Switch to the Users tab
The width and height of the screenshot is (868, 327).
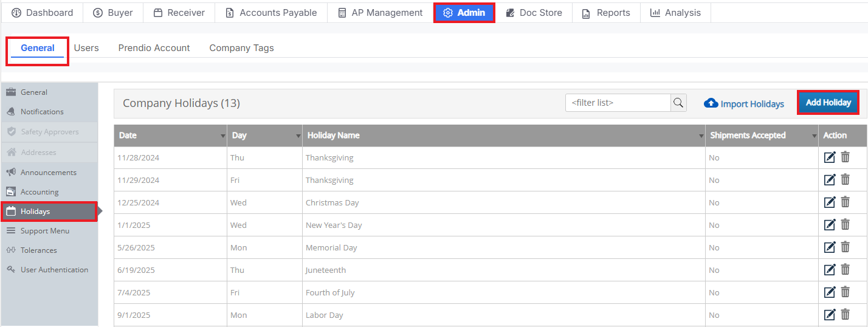(86, 48)
